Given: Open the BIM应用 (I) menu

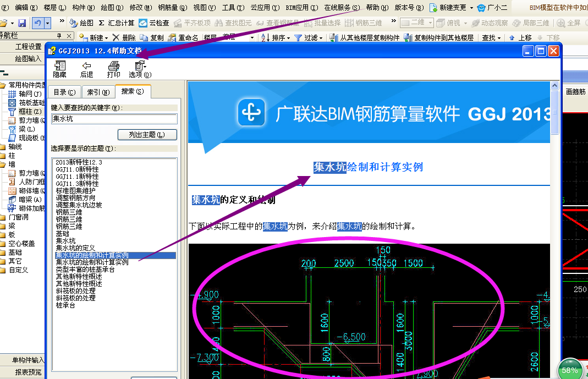Looking at the screenshot, I should point(302,8).
